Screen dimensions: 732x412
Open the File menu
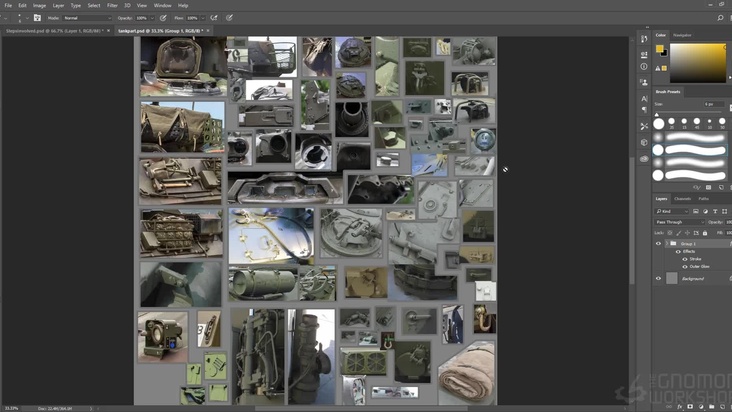(x=8, y=6)
